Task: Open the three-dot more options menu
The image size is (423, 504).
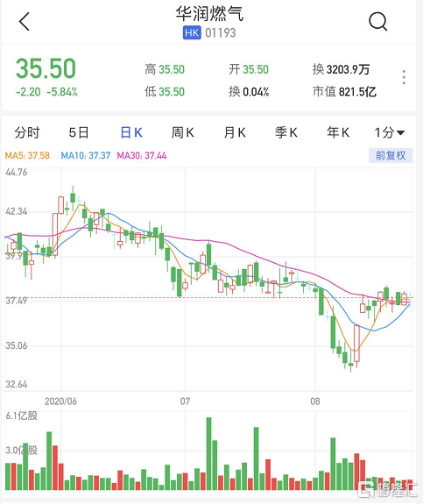Action: coord(404,77)
